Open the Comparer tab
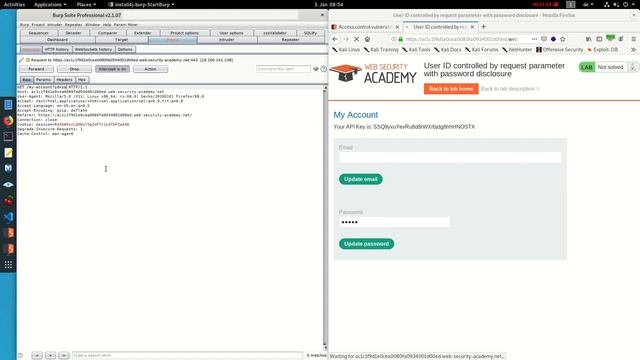The width and height of the screenshot is (640, 360). pos(107,33)
